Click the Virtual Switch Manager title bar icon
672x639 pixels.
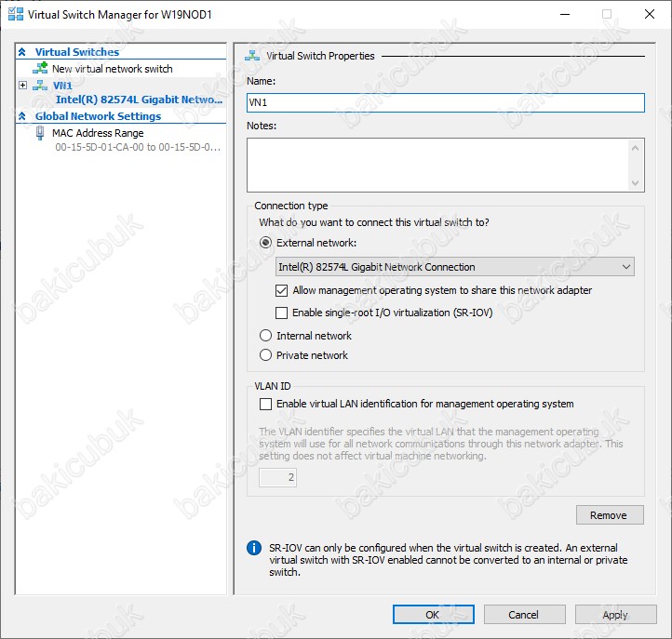[15, 14]
